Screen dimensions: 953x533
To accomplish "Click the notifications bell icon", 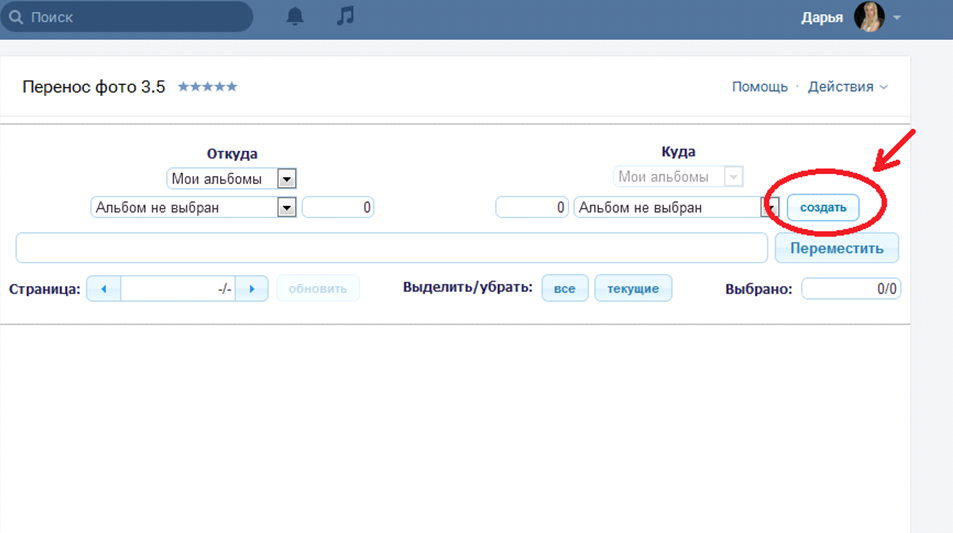I will tap(295, 17).
